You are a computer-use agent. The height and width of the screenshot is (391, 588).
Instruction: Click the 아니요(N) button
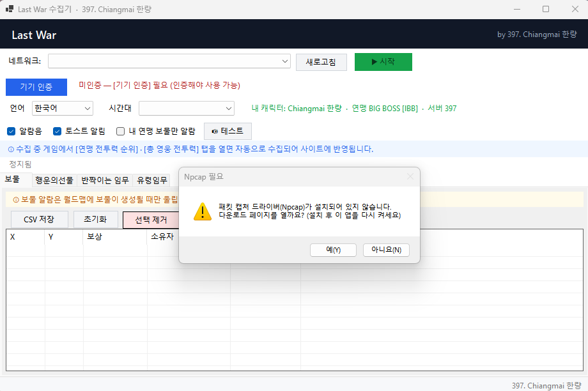click(386, 250)
